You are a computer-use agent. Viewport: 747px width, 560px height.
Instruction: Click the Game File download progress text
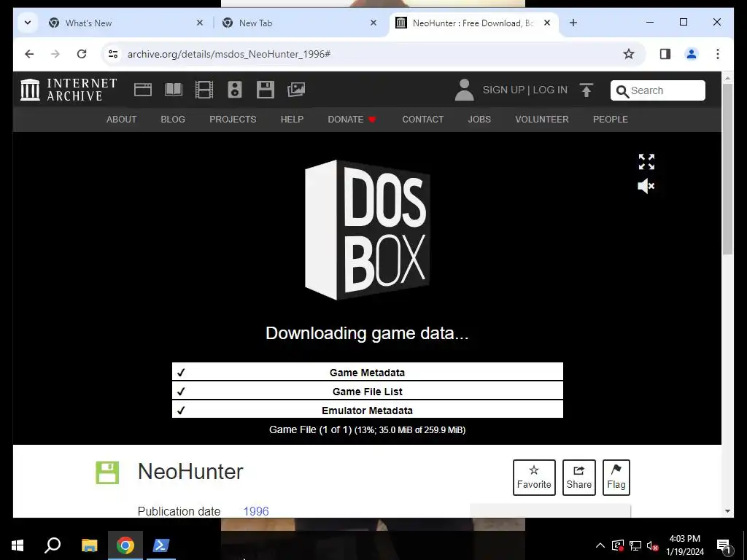[x=368, y=429]
